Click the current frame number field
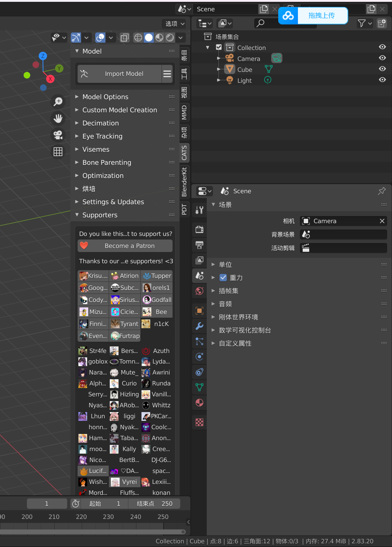This screenshot has height=547, width=392. [x=47, y=504]
